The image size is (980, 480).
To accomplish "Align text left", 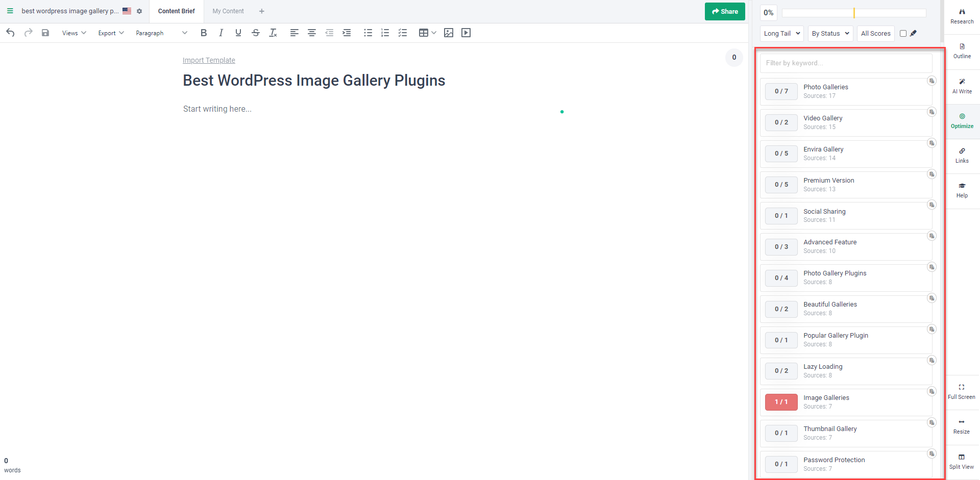I will (x=295, y=33).
